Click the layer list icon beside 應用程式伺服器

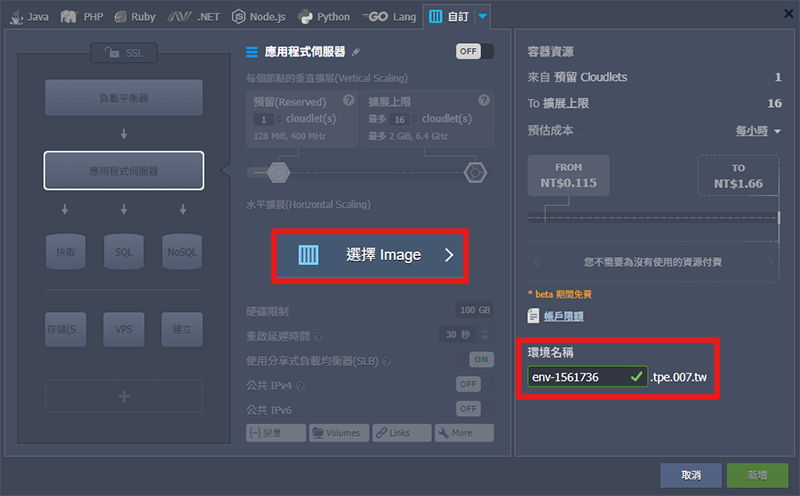(252, 52)
